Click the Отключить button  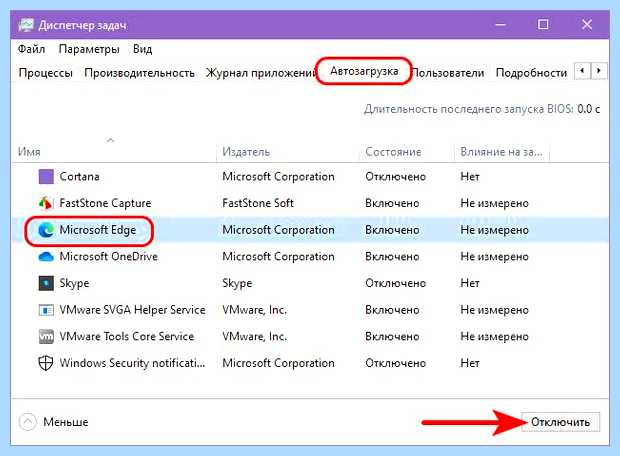560,422
